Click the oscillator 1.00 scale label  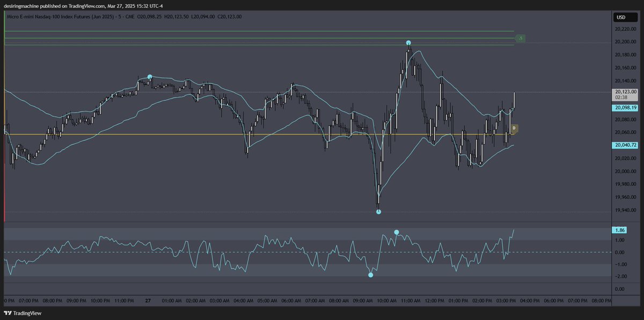[620, 240]
